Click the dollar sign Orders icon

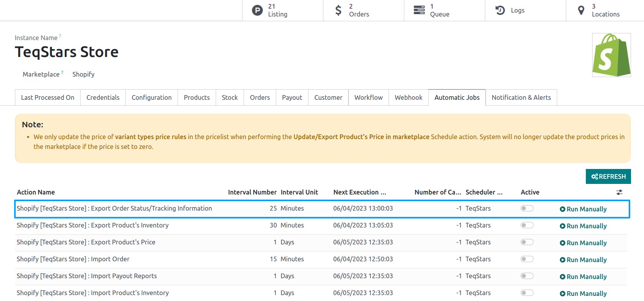[x=338, y=10]
